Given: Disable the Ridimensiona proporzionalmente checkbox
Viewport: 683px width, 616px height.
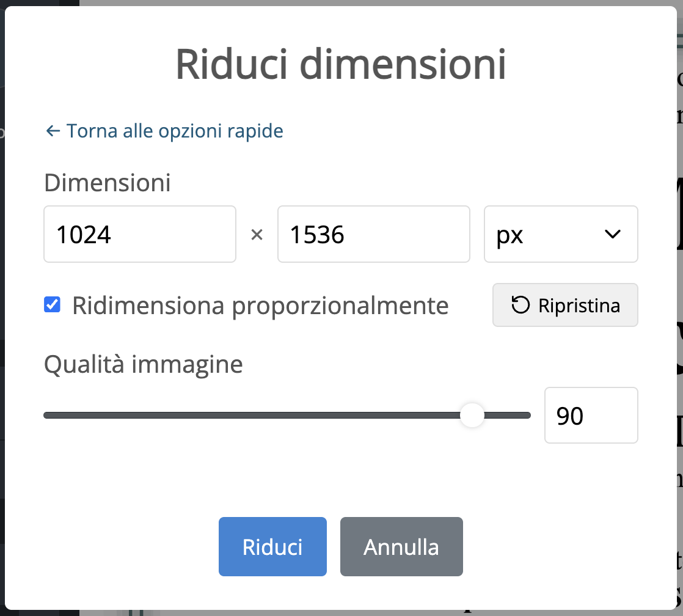Looking at the screenshot, I should click(x=52, y=304).
